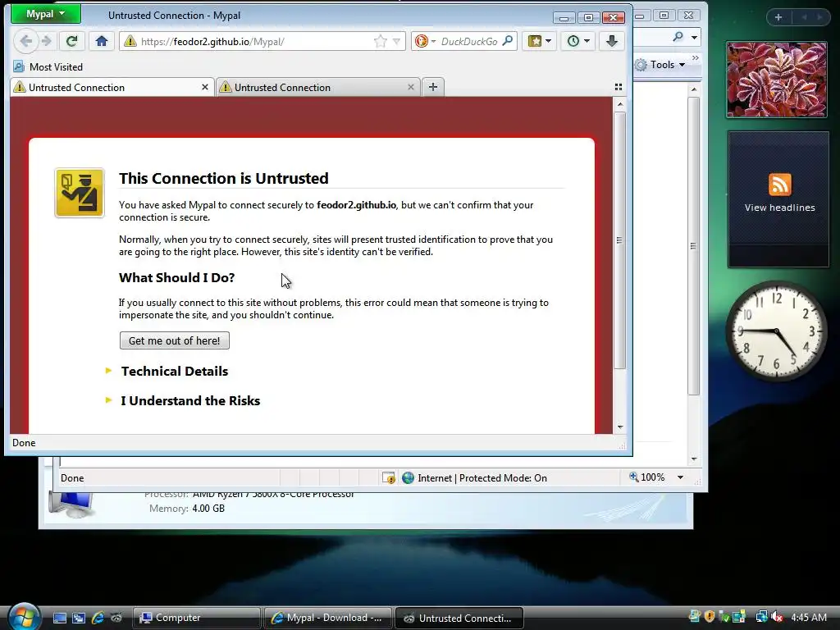The image size is (840, 630).
Task: Click the Mypal page scroll down arrow
Action: coord(620,427)
